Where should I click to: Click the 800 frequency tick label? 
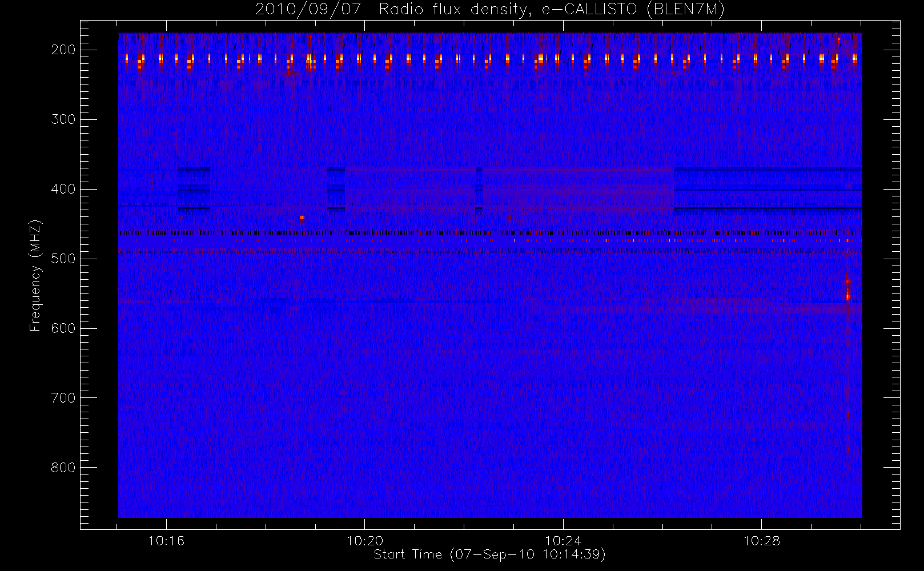coord(63,468)
